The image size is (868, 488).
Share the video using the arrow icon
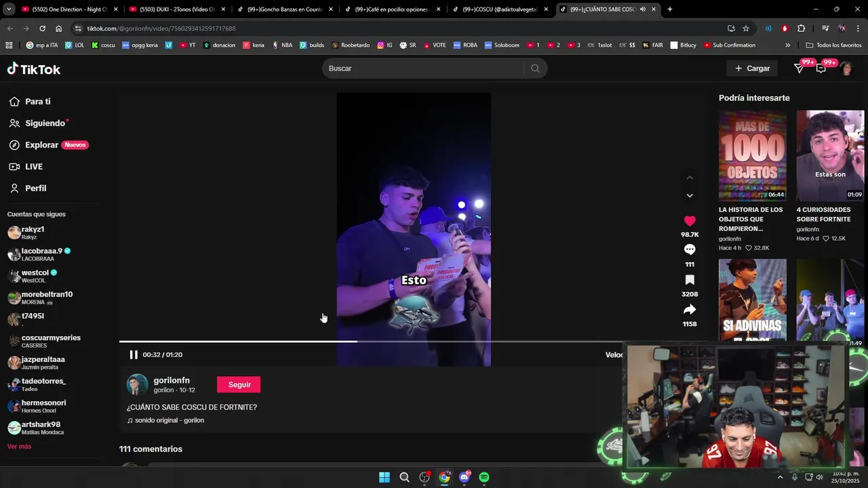[690, 310]
